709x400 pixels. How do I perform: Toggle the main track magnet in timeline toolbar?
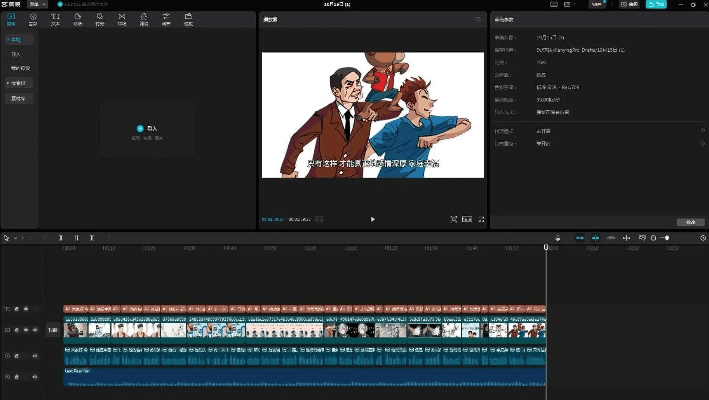tap(579, 238)
